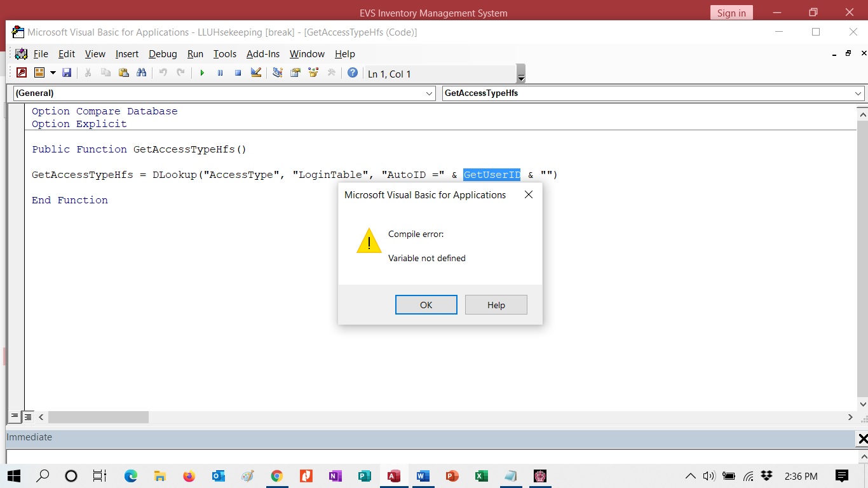
Task: Restore the inner code window
Action: coord(848,54)
